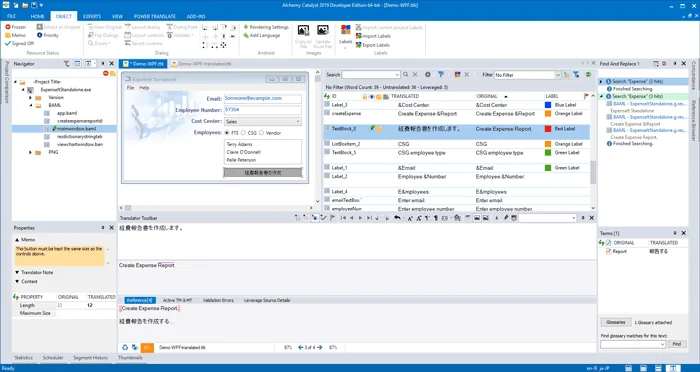Select the CSG radio button
Screen dimensions: 700x372
[x=243, y=133]
